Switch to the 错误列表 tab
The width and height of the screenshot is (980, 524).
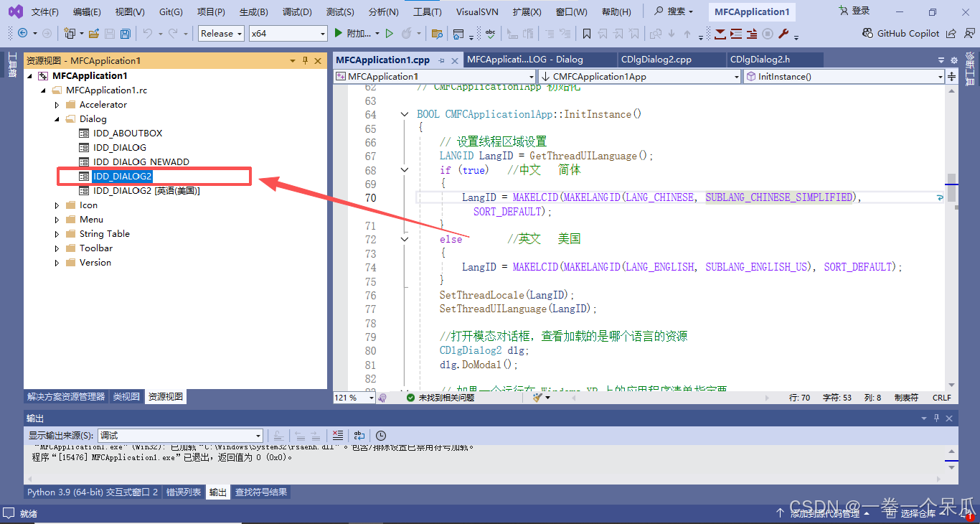click(184, 492)
